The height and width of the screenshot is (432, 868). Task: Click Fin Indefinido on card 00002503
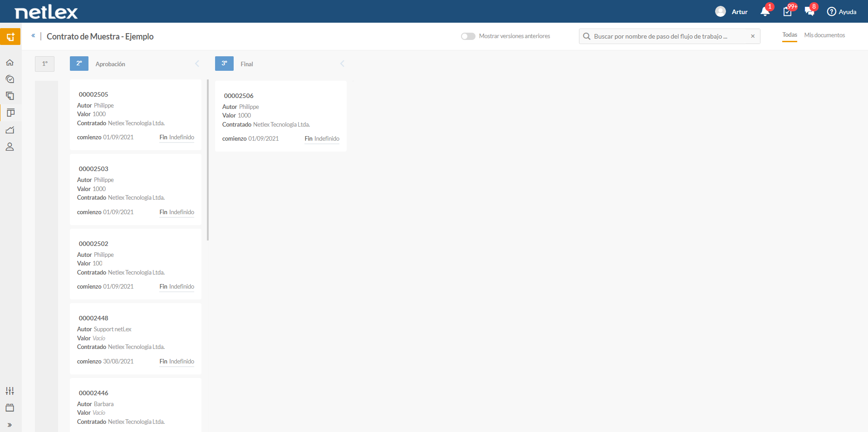tap(177, 212)
